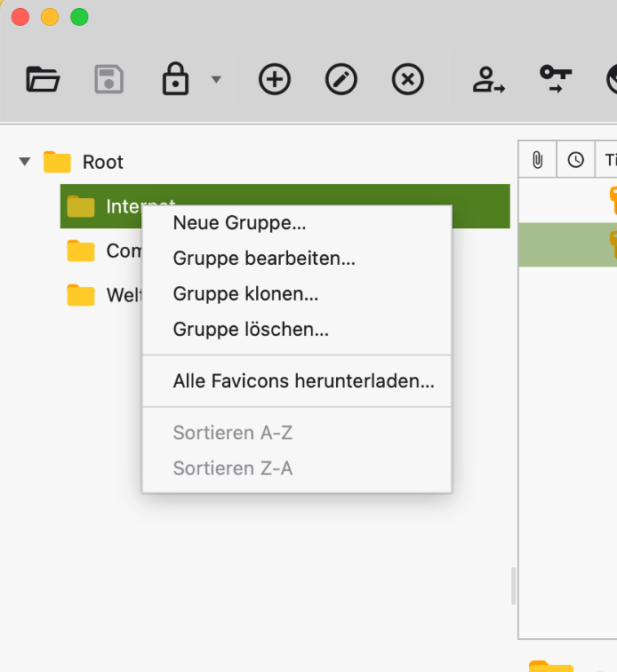The height and width of the screenshot is (672, 617).
Task: Copy password with the key arrow icon
Action: [556, 80]
